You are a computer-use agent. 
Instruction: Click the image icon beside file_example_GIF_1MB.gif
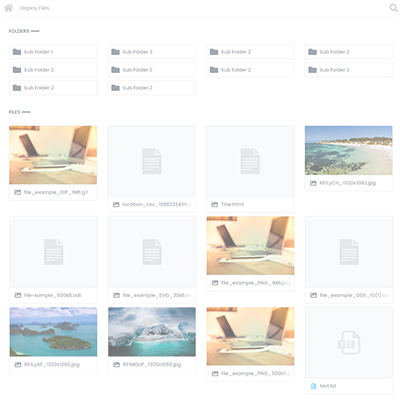[17, 192]
